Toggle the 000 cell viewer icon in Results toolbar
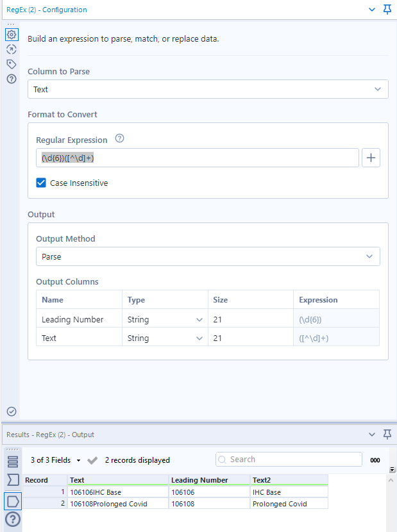Screen dimensions: 397x532 375,460
